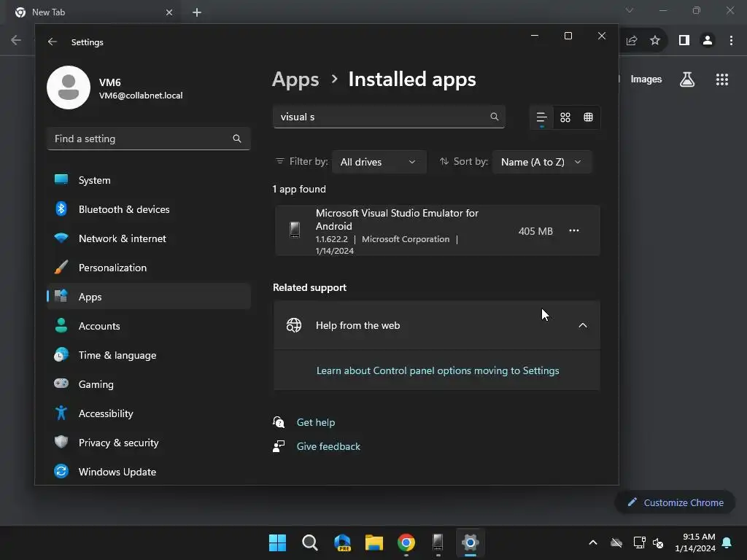Open Google apps grid in Chrome
This screenshot has height=560, width=747.
(722, 79)
